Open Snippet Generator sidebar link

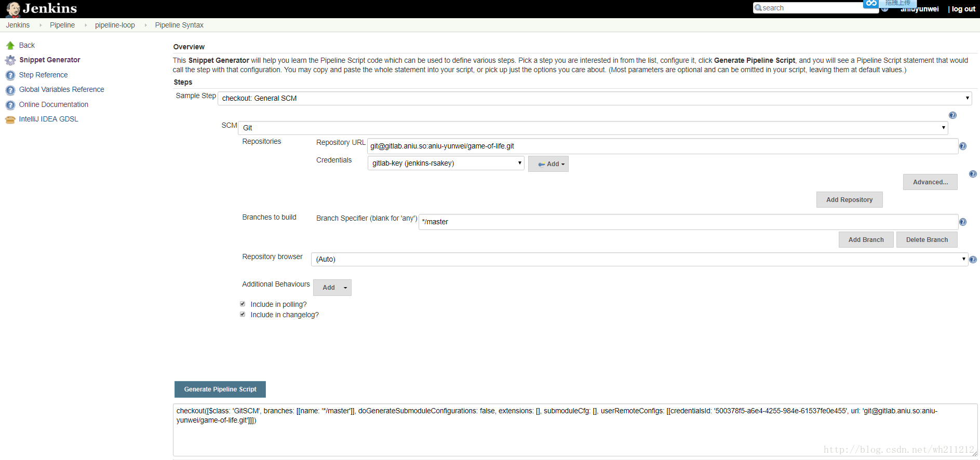click(x=50, y=60)
